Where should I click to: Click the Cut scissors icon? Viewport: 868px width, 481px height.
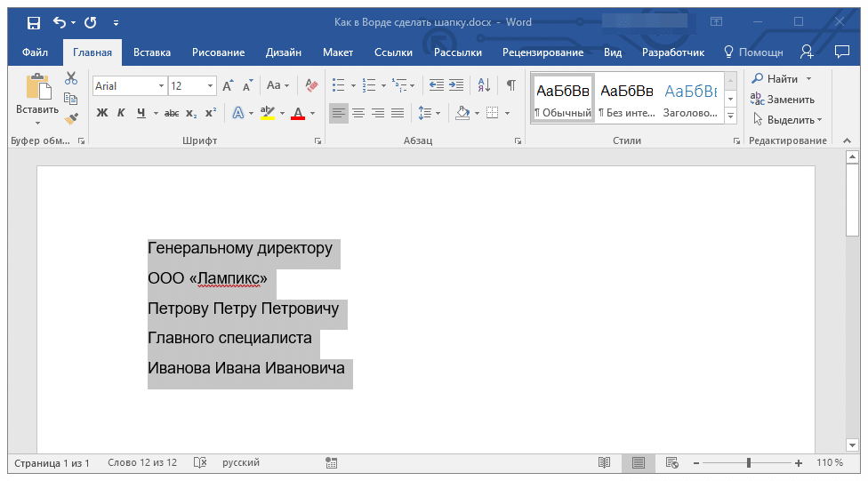click(x=72, y=78)
